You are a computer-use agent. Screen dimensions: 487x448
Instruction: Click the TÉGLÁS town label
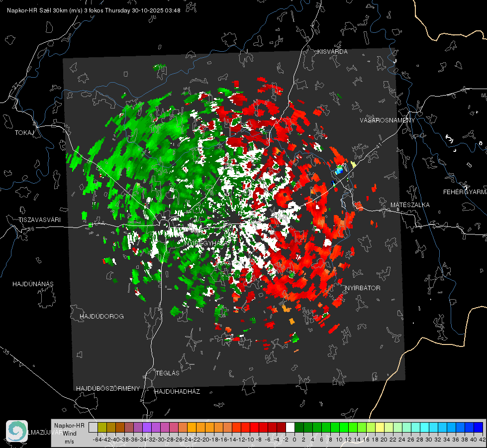pyautogui.click(x=168, y=373)
